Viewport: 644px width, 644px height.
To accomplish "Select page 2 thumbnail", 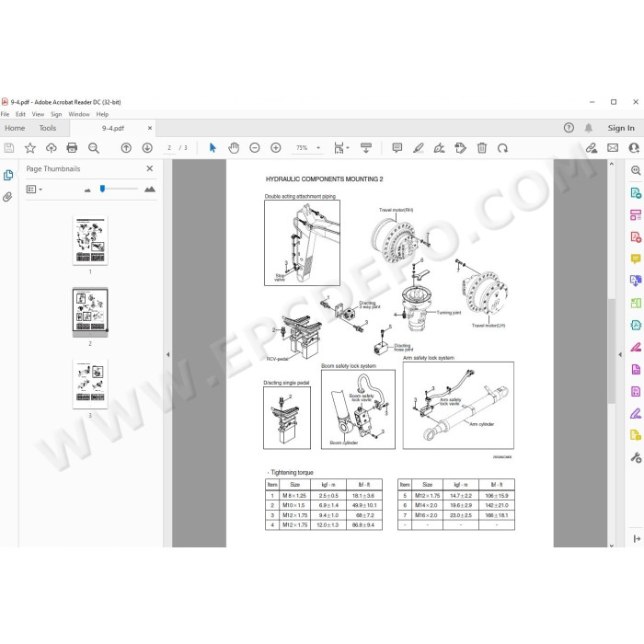I will pos(90,312).
